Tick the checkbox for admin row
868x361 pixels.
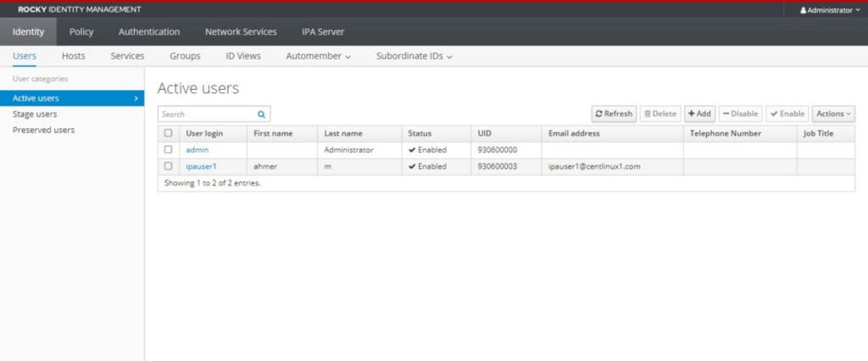pos(169,149)
